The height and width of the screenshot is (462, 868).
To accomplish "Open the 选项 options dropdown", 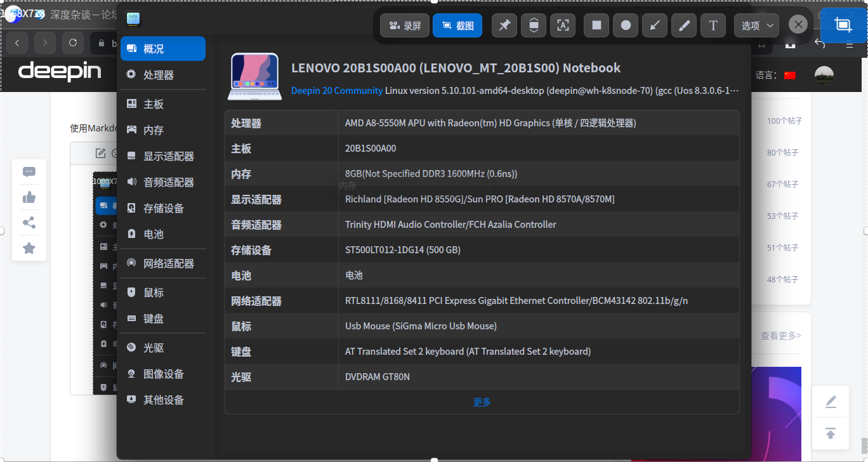I will 757,25.
